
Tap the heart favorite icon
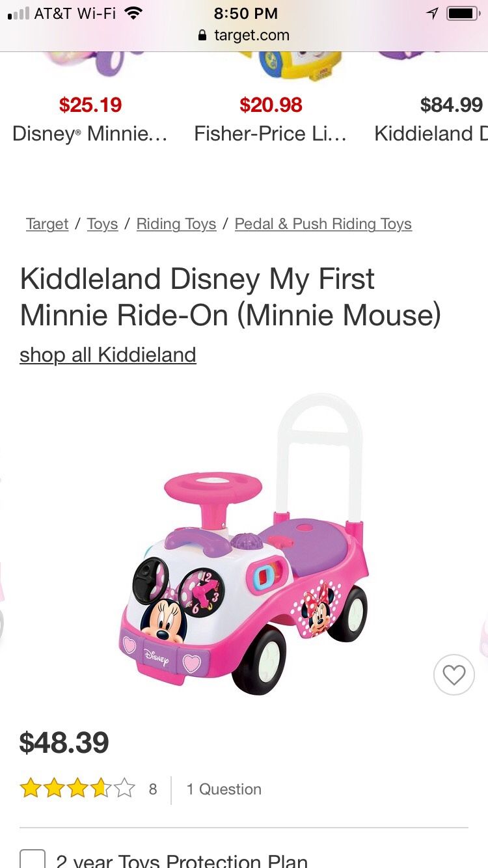(454, 675)
